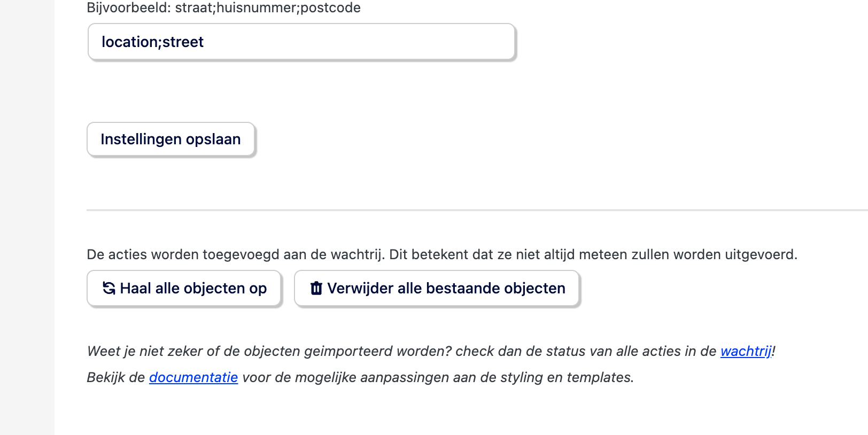
Task: Click the sentence "Dit betekent dat ze niet altijd"
Action: coord(481,254)
